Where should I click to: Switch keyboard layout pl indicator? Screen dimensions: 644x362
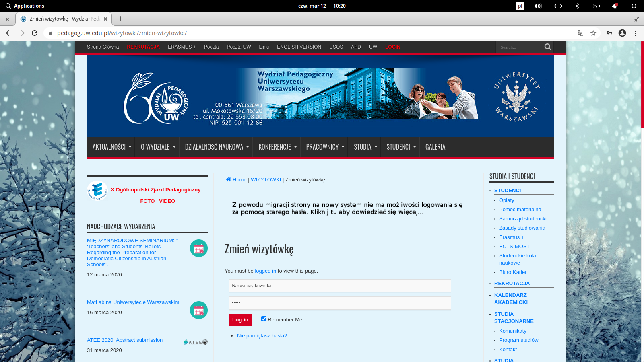pos(520,6)
